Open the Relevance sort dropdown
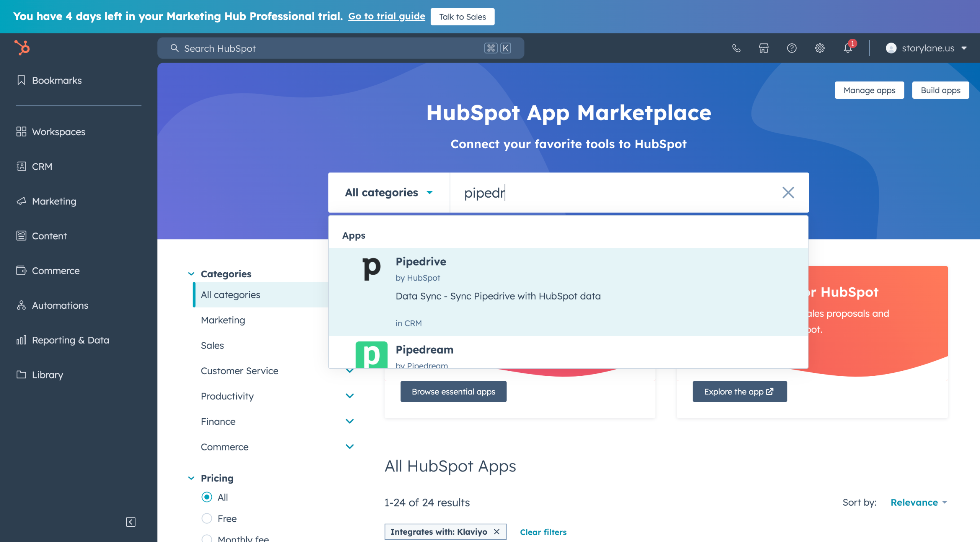The width and height of the screenshot is (980, 542). coord(918,502)
